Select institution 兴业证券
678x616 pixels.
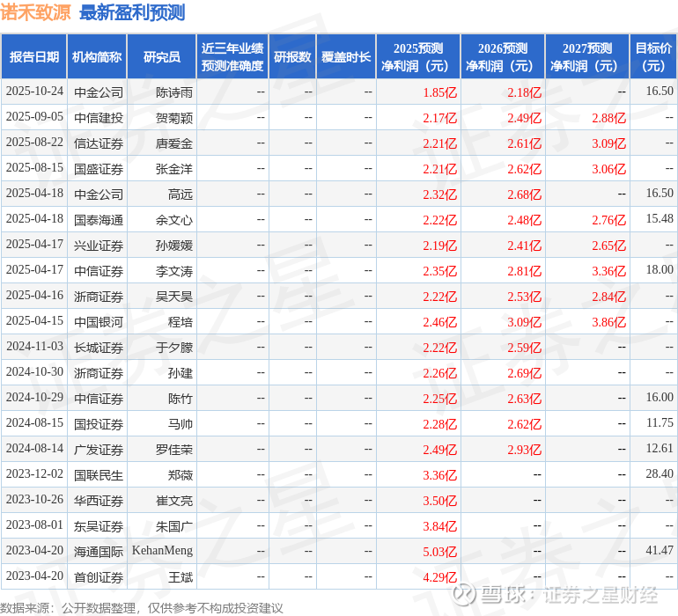(99, 246)
